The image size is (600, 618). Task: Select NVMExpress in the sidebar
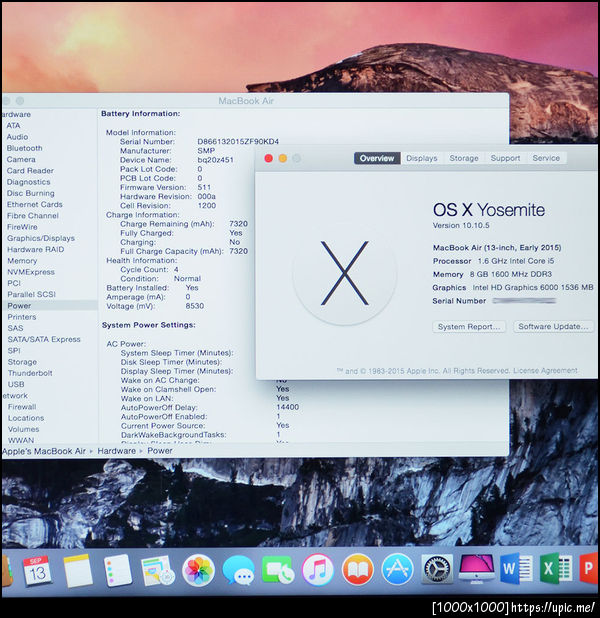click(x=31, y=272)
